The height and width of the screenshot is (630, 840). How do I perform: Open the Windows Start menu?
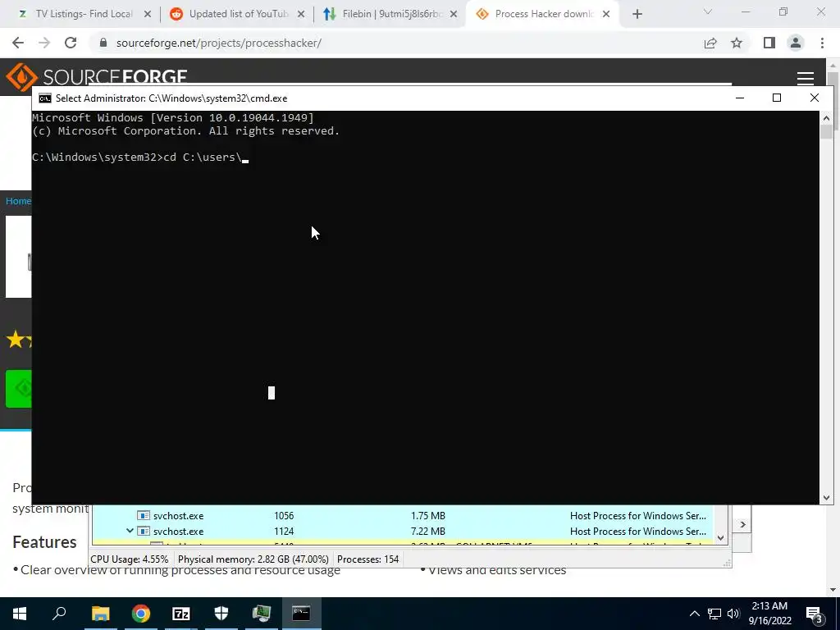click(20, 614)
